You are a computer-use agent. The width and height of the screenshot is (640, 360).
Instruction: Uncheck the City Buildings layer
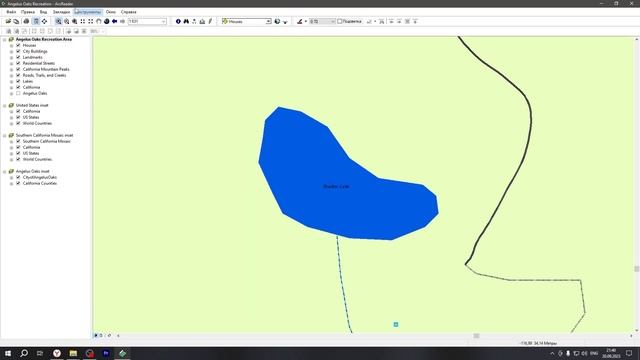click(x=18, y=51)
